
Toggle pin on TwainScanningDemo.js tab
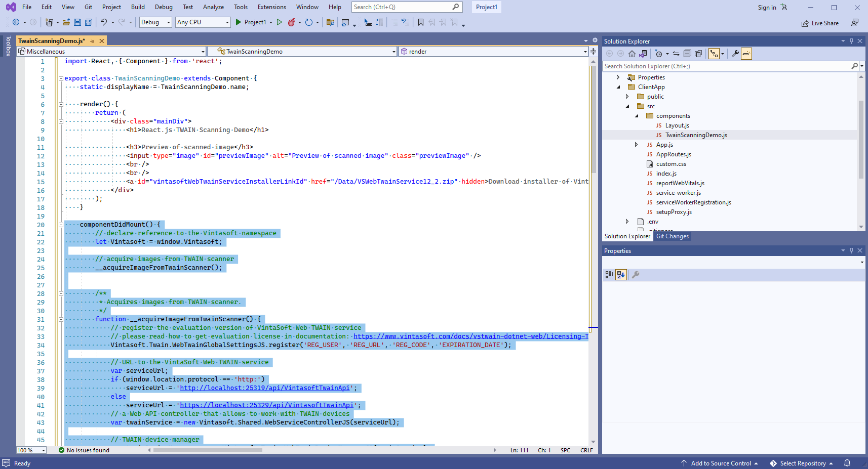(92, 41)
